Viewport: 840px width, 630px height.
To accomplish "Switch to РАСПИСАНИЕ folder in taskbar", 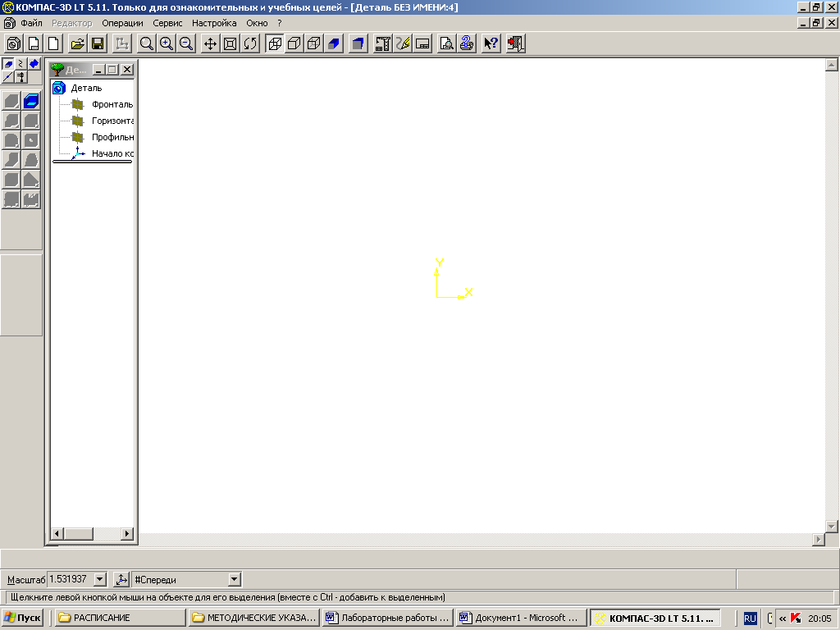I will (x=121, y=618).
